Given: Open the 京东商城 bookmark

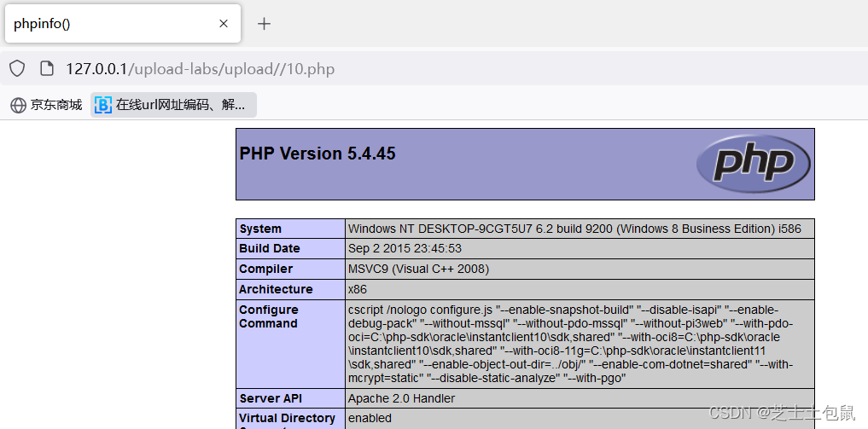Looking at the screenshot, I should coord(46,105).
